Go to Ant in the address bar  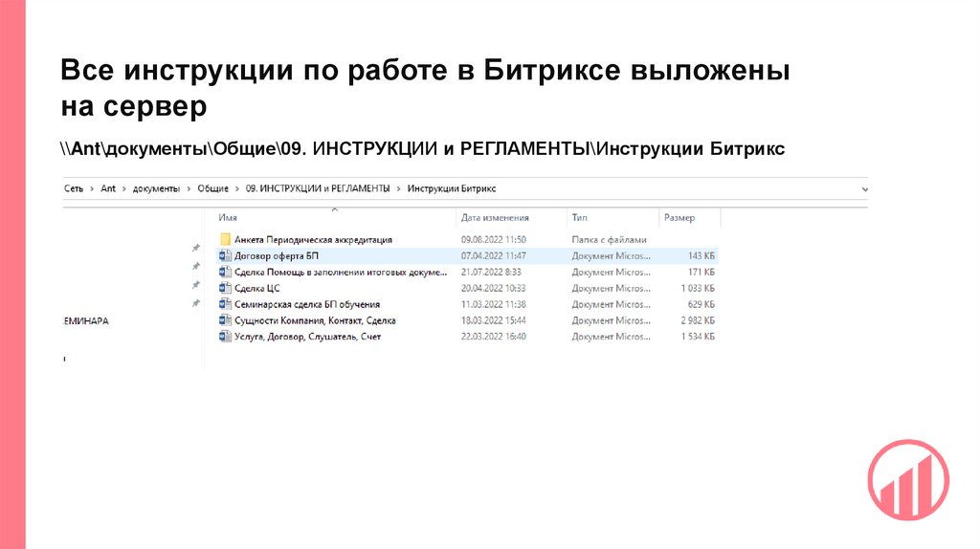108,188
